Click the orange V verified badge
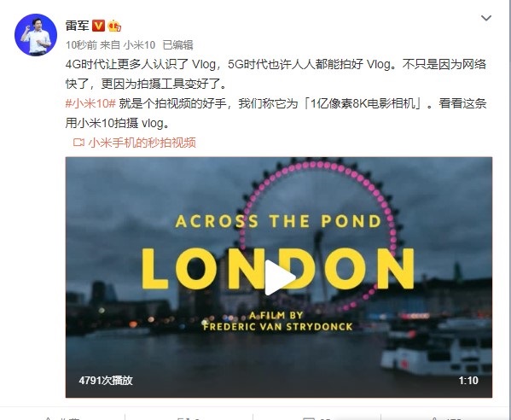Screen dimensions: 511x420 [x=98, y=26]
